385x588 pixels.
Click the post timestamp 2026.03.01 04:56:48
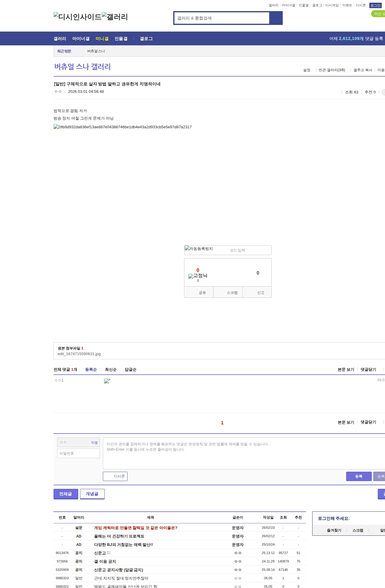pyautogui.click(x=86, y=92)
